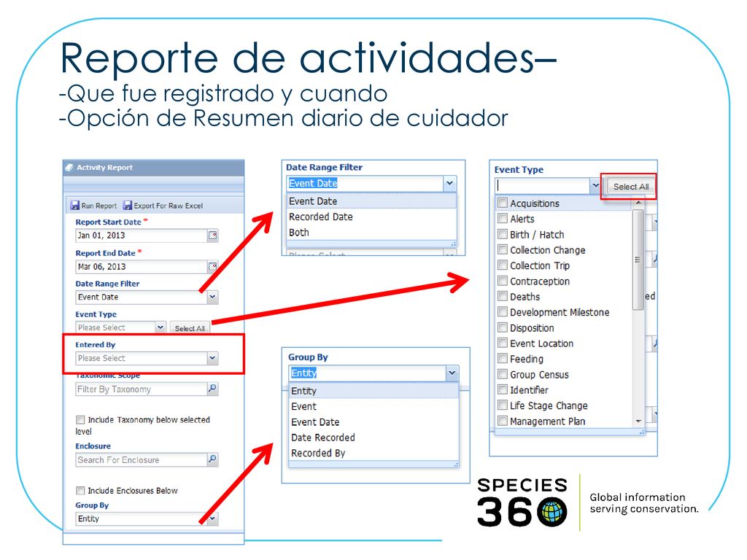Select Entity in Group By list
Screen dimensions: 747x560
374,391
